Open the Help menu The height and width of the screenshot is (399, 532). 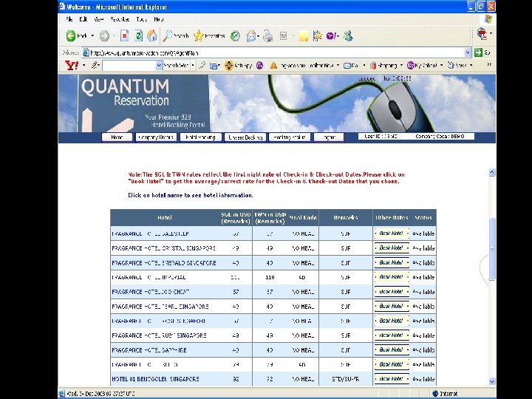point(158,19)
